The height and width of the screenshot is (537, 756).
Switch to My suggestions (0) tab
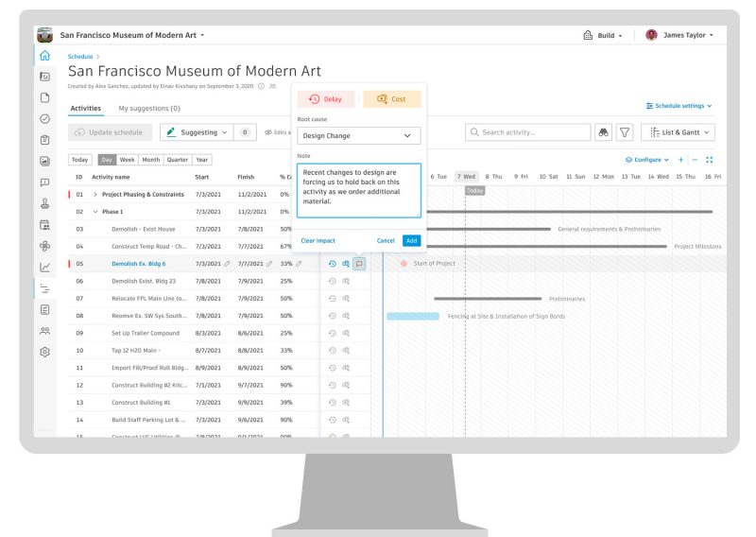pos(149,109)
